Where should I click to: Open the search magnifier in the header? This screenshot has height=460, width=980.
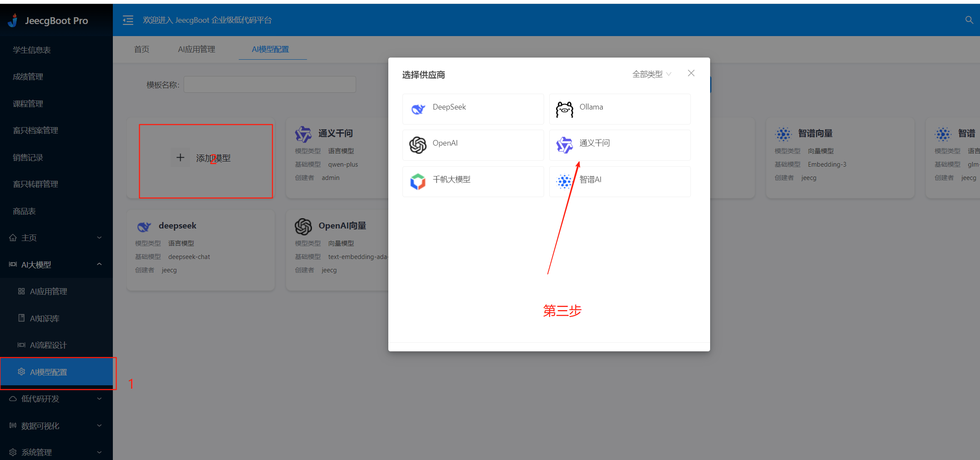pyautogui.click(x=969, y=20)
